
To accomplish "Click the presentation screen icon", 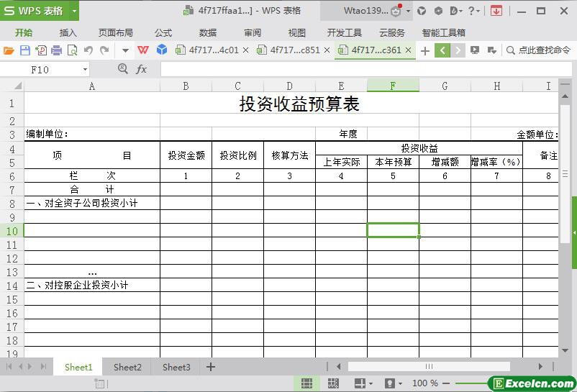I will point(475,50).
